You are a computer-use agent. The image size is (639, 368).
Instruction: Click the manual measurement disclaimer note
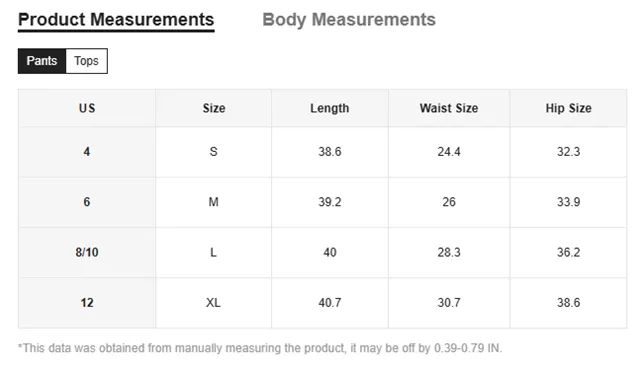pos(260,348)
